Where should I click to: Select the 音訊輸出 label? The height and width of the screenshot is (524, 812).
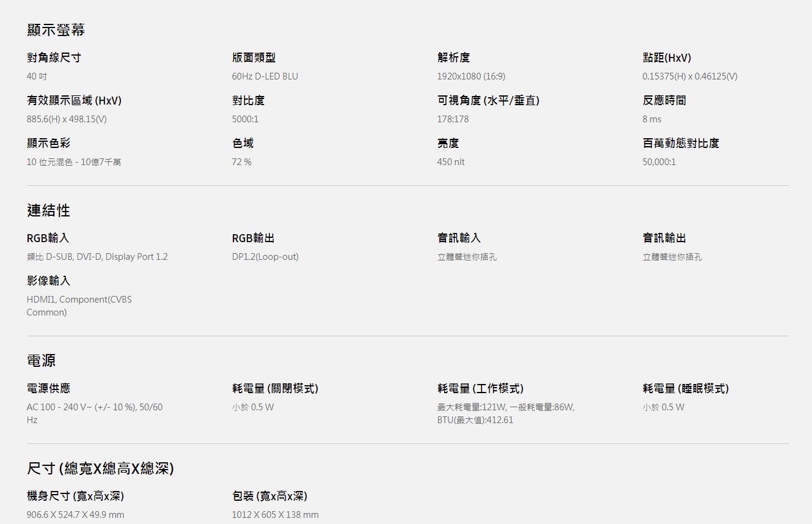[664, 238]
